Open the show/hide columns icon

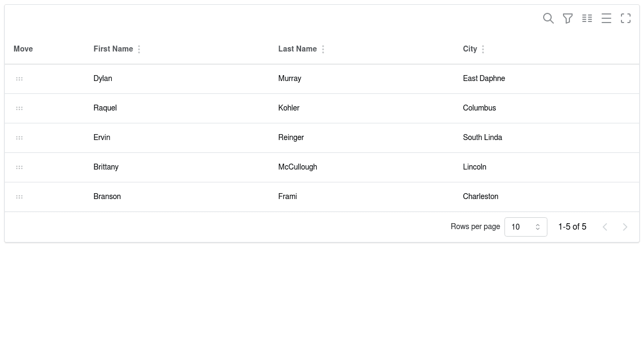pyautogui.click(x=587, y=18)
